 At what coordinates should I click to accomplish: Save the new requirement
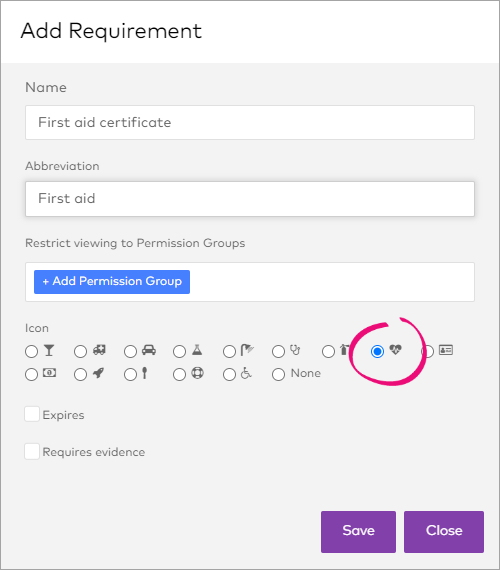click(358, 532)
